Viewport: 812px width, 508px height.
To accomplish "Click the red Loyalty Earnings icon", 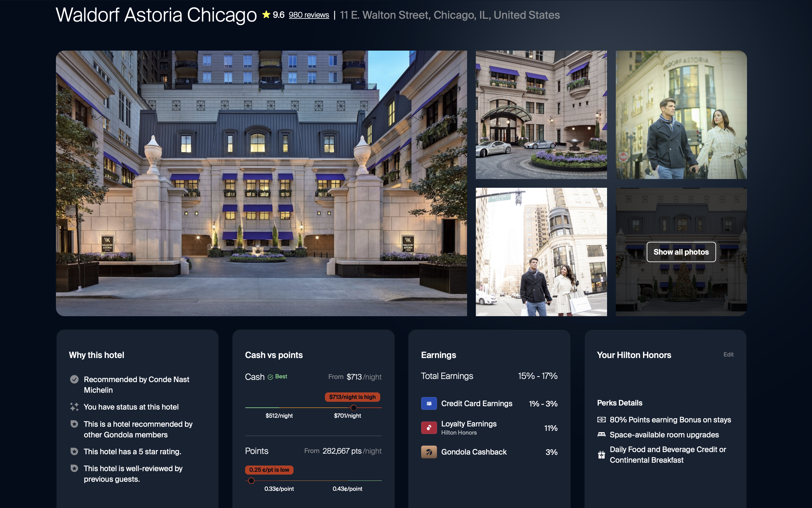I will coord(429,428).
